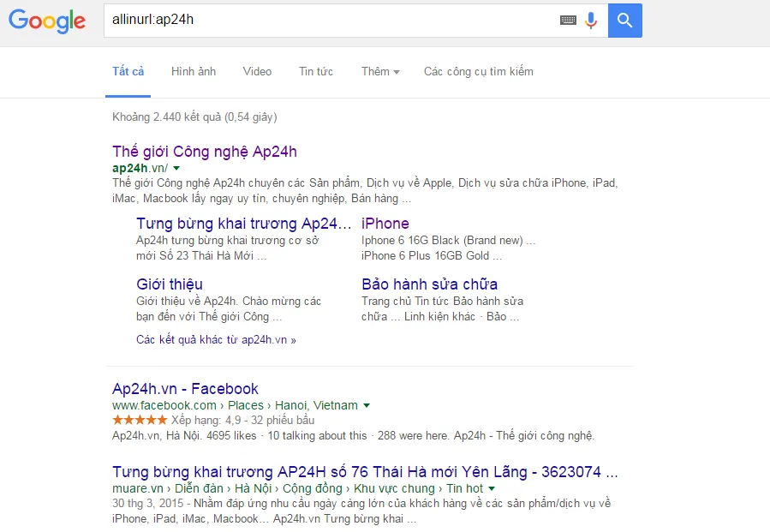Switch to the Video tab
The width and height of the screenshot is (770, 532).
[257, 72]
